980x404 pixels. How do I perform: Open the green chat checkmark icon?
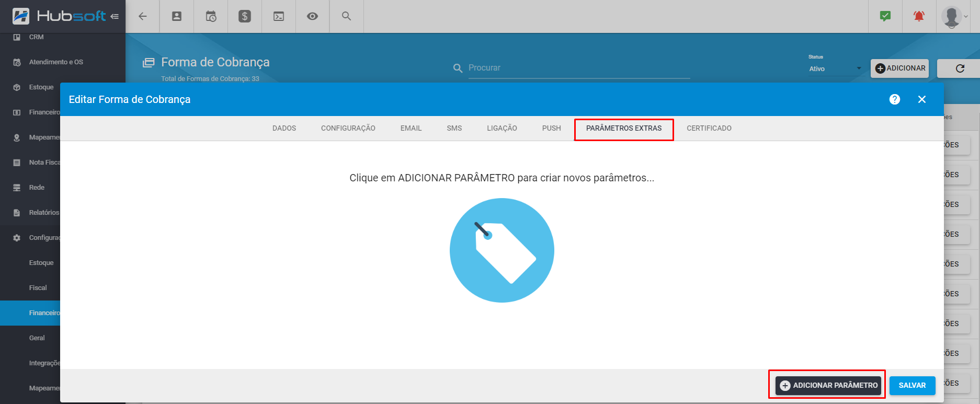(x=885, y=16)
